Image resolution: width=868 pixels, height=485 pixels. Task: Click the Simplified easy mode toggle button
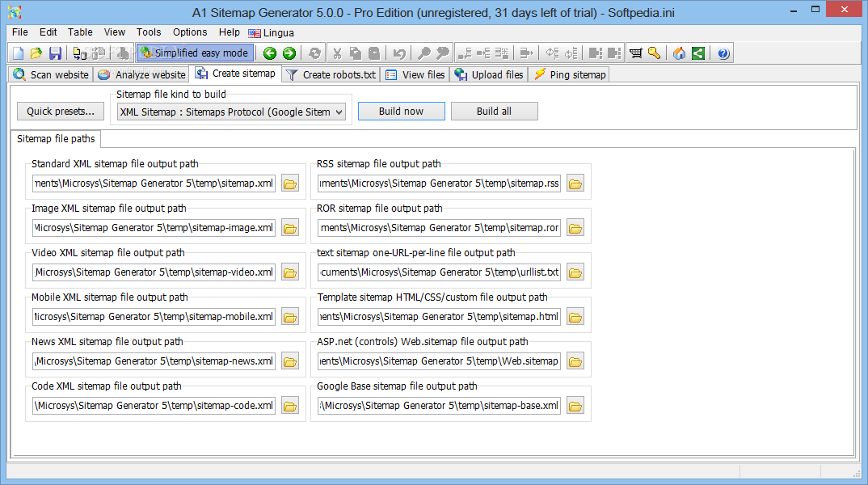point(195,53)
